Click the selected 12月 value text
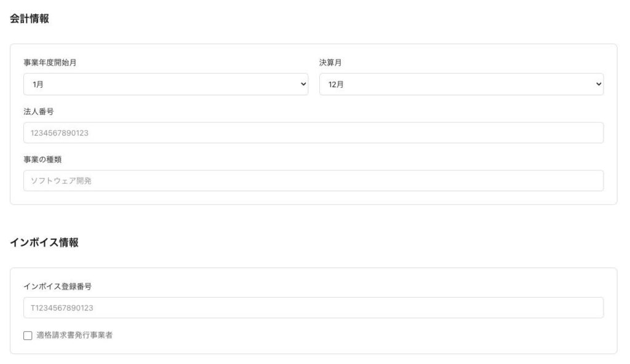The height and width of the screenshot is (364, 630). point(336,85)
